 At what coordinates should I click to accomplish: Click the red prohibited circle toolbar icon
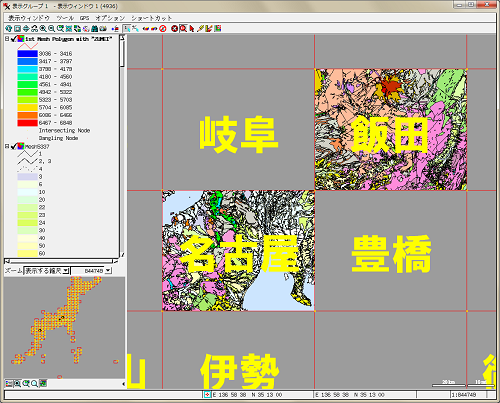coord(163,29)
